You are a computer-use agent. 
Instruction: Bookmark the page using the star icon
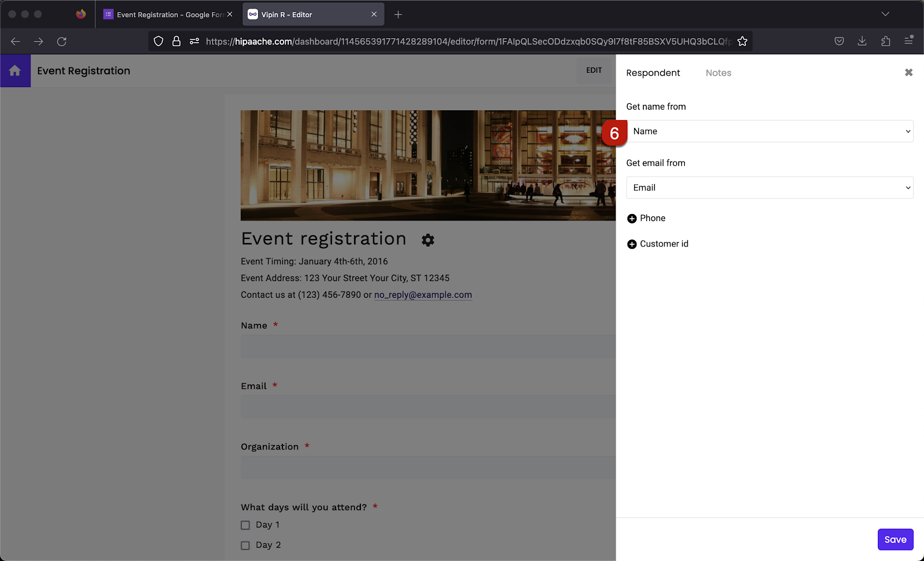743,41
